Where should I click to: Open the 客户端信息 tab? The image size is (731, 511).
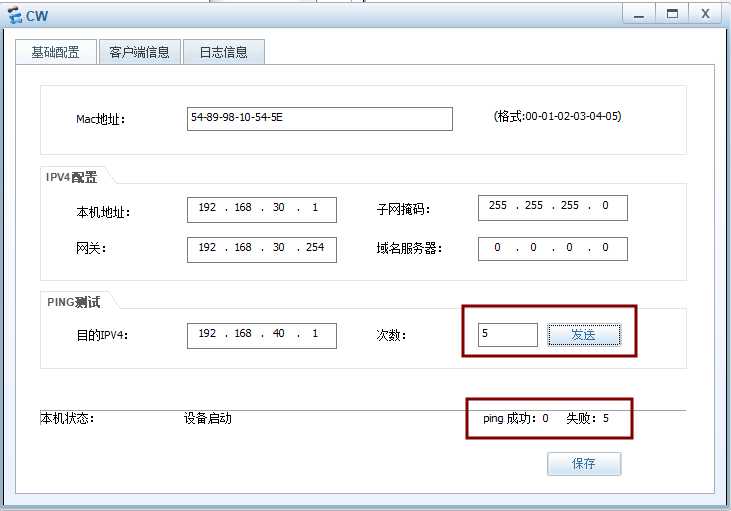tap(139, 52)
